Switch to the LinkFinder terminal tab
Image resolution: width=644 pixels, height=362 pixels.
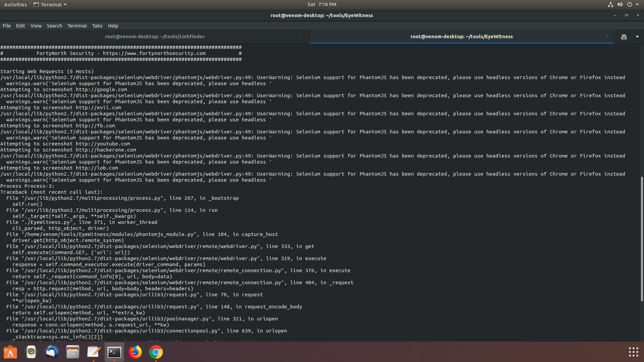point(155,37)
